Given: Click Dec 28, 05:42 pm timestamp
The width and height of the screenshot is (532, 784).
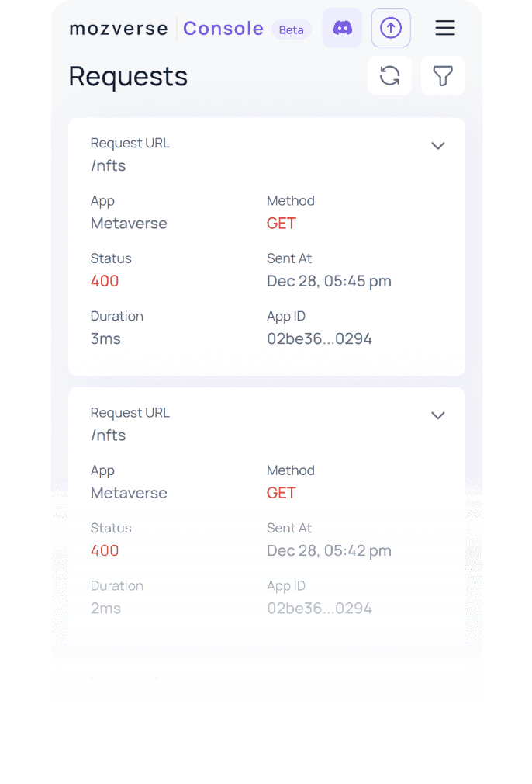Looking at the screenshot, I should coord(329,550).
